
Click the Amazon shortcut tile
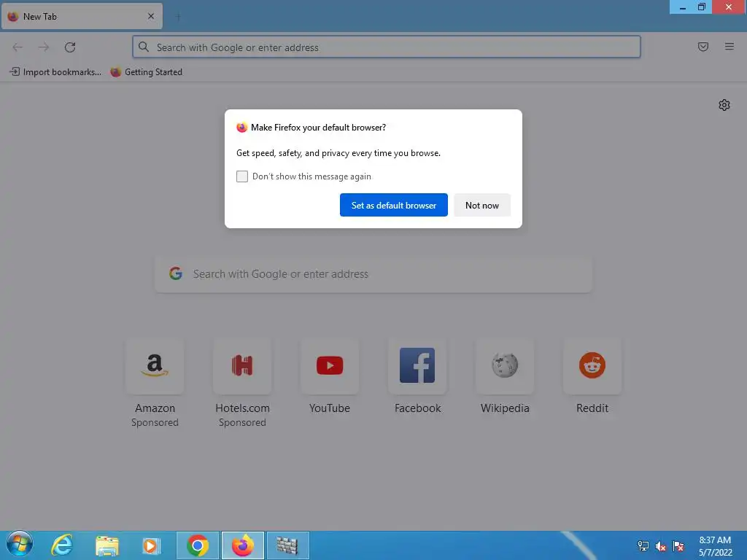click(155, 366)
